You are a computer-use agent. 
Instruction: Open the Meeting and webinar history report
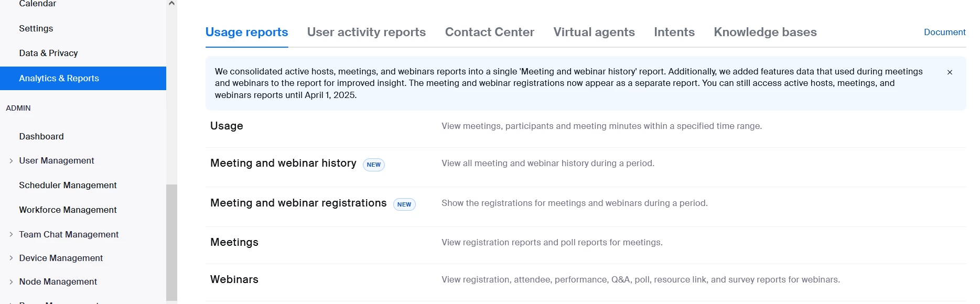point(283,163)
